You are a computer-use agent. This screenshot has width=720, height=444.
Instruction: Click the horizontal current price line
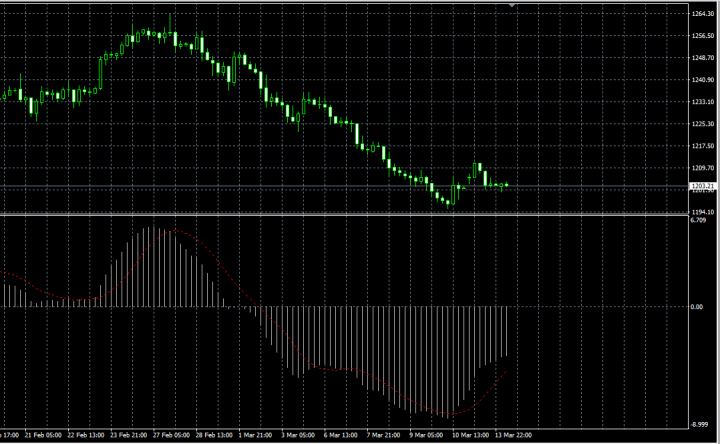click(300, 186)
